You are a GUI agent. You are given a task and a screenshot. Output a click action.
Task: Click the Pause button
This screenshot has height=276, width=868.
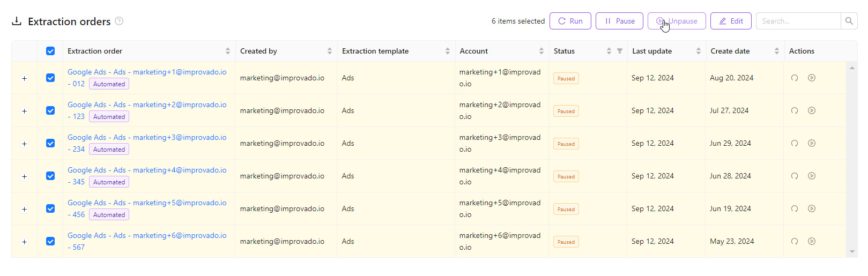pos(619,21)
